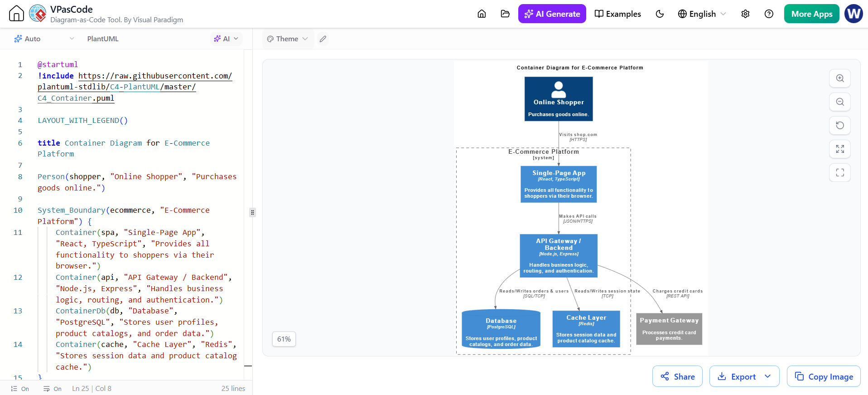This screenshot has height=395, width=868.
Task: Click line number 8 in the gutter
Action: (x=20, y=176)
